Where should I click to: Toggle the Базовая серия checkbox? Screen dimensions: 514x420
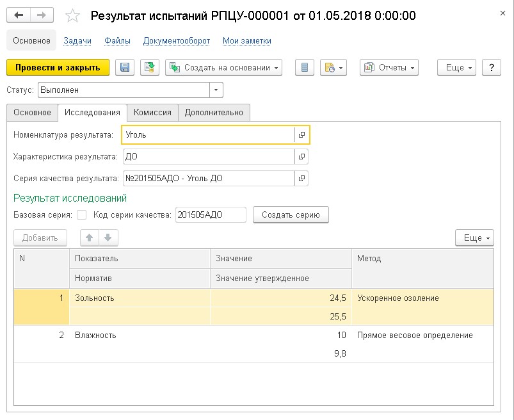coord(81,215)
